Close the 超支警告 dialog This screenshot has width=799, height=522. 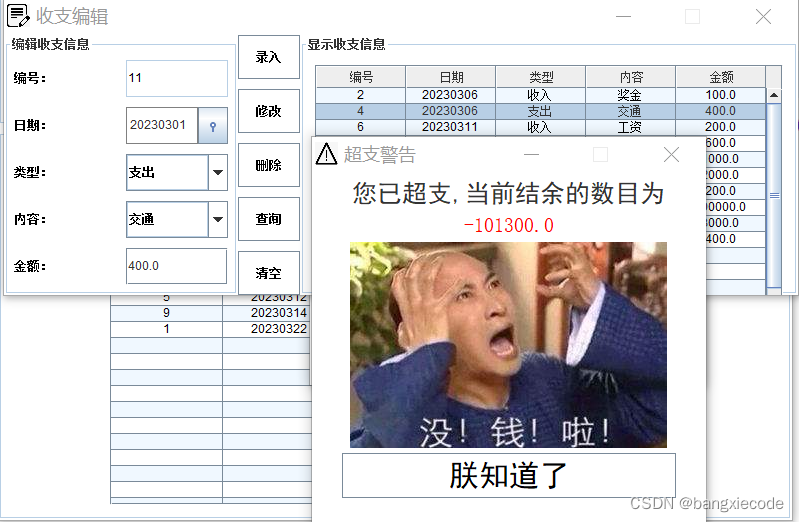pyautogui.click(x=671, y=154)
